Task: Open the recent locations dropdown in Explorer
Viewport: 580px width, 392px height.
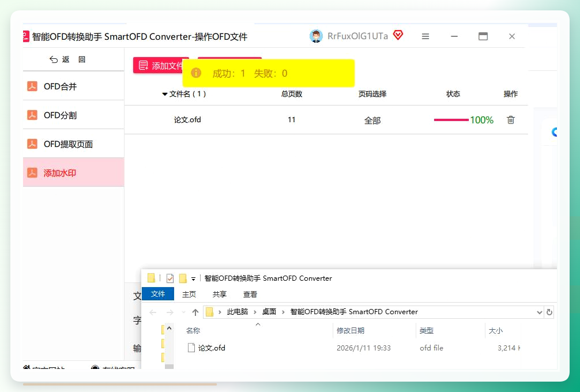Action: tap(183, 312)
